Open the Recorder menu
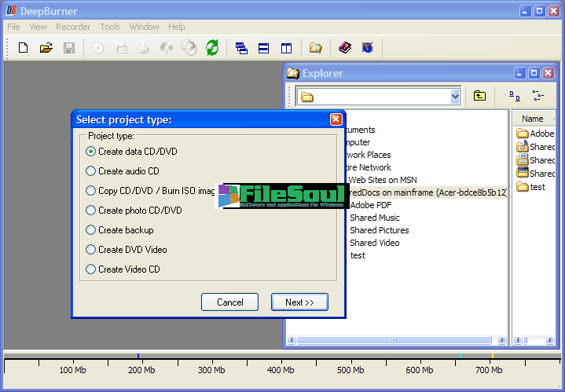This screenshot has height=392, width=565. pos(73,27)
